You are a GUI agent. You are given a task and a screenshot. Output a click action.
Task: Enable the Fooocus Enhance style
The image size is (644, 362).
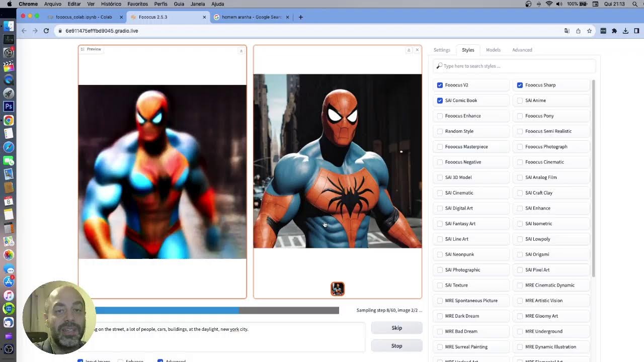440,116
